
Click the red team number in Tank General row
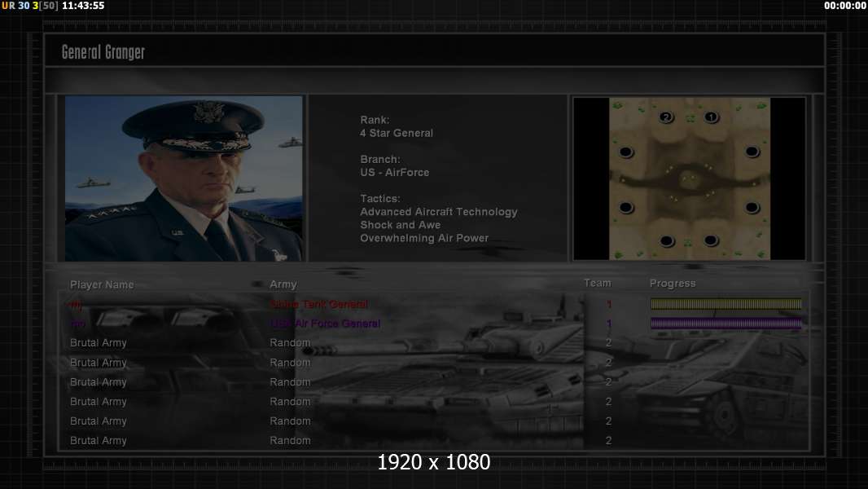coord(609,304)
